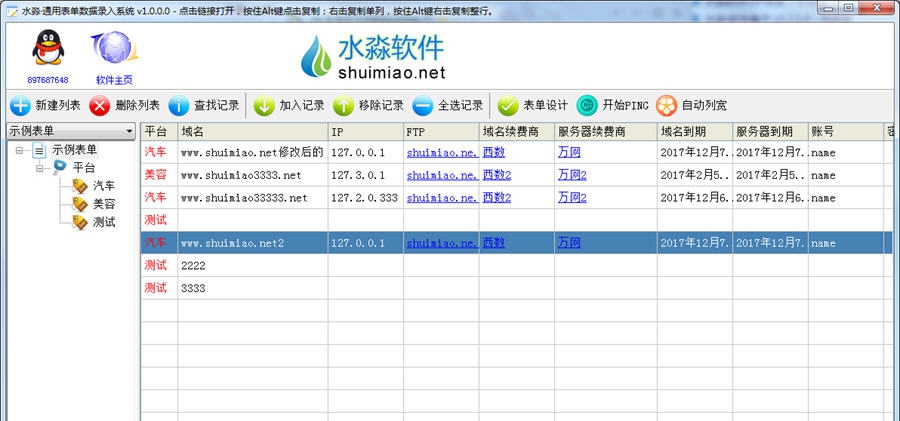This screenshot has width=900, height=421.
Task: Select cell www.shuimiao3333.net
Action: click(x=253, y=175)
